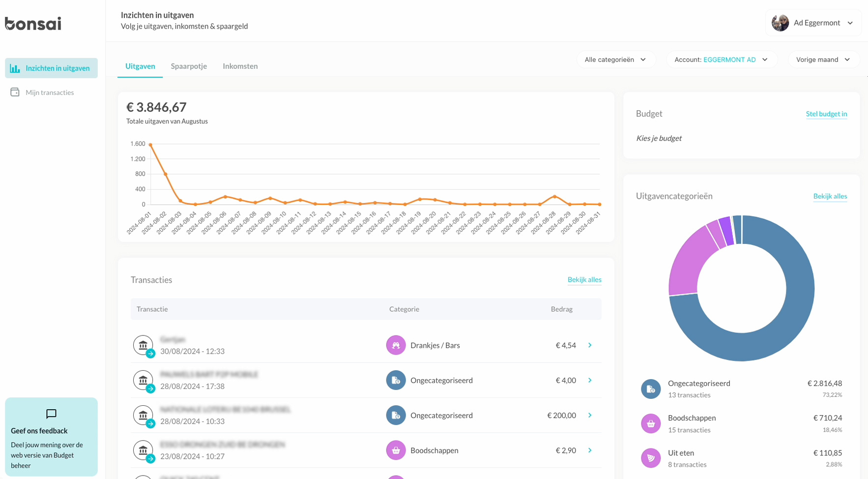The height and width of the screenshot is (479, 868).
Task: Click the Kies je budget text
Action: click(x=659, y=138)
